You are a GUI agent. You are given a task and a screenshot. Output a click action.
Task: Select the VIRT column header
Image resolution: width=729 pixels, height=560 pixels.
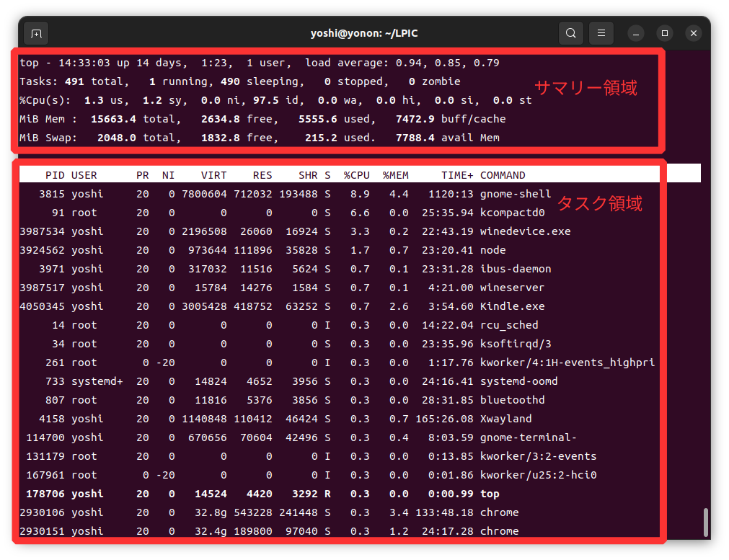[214, 175]
